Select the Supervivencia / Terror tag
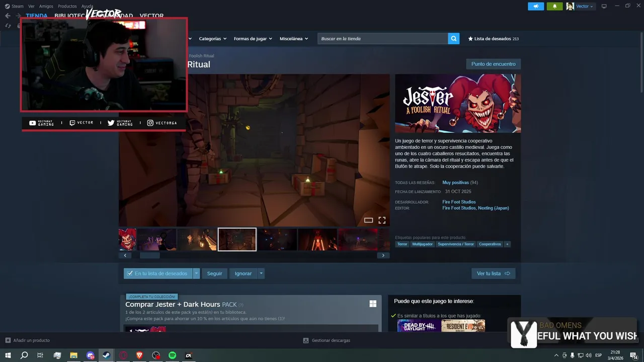The image size is (644, 362). point(456,244)
